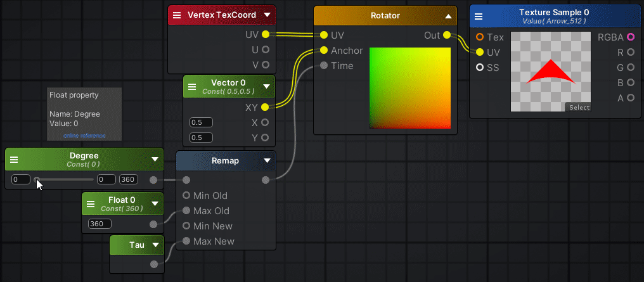
Task: Click the Tau node output port
Action: (x=154, y=264)
